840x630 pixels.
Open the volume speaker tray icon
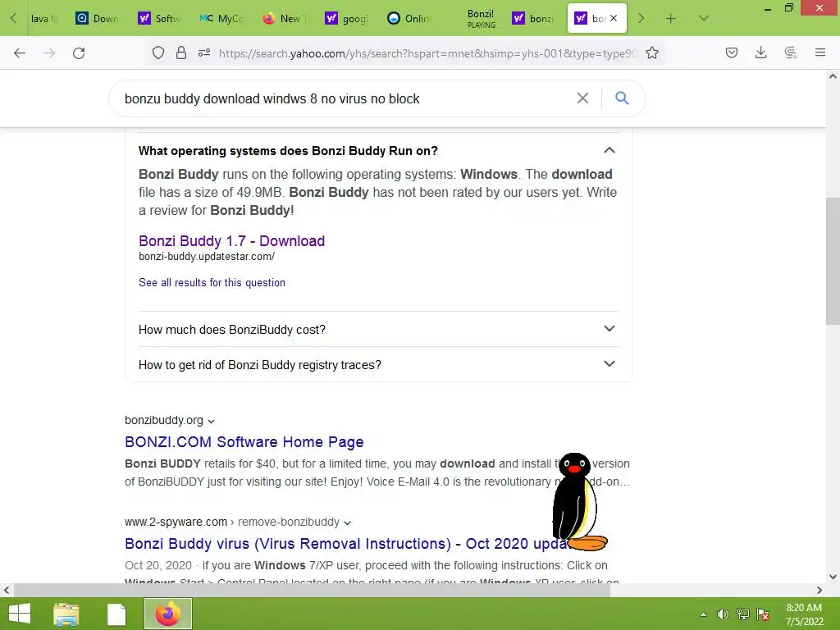pos(723,614)
